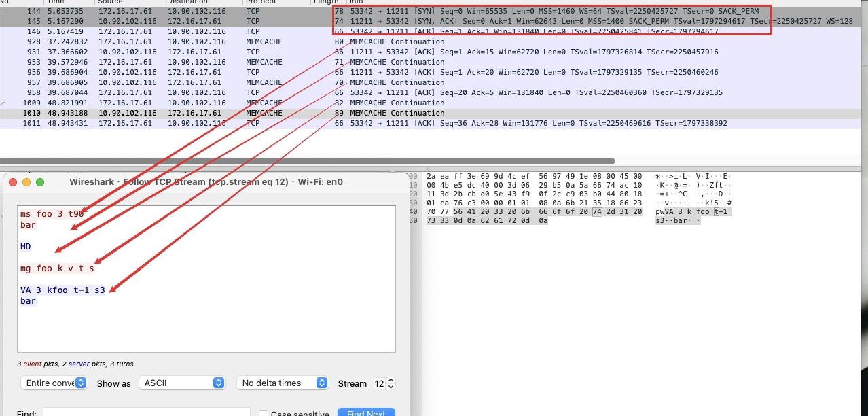Image resolution: width=868 pixels, height=416 pixels.
Task: Open the "No delta times" dropdown
Action: coord(282,383)
